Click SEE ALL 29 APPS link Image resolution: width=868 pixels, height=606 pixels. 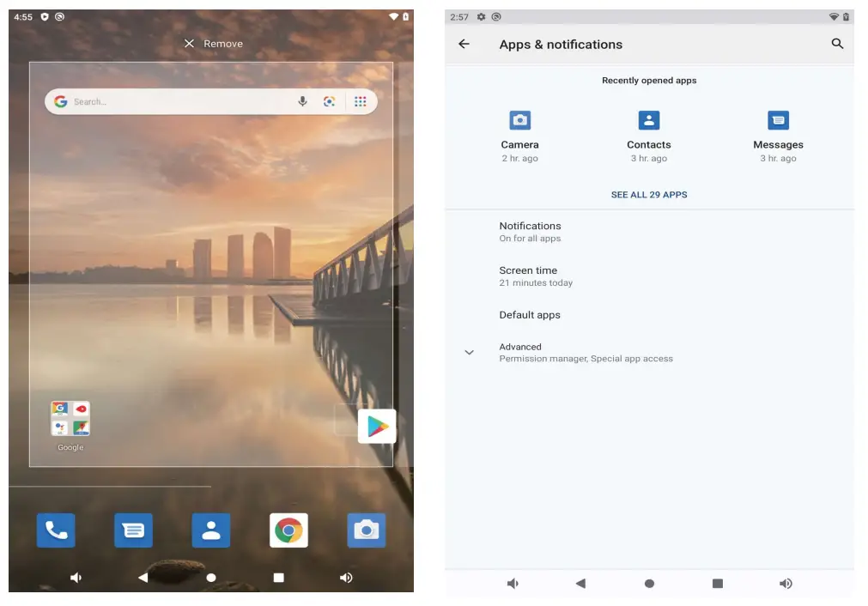[x=649, y=195]
